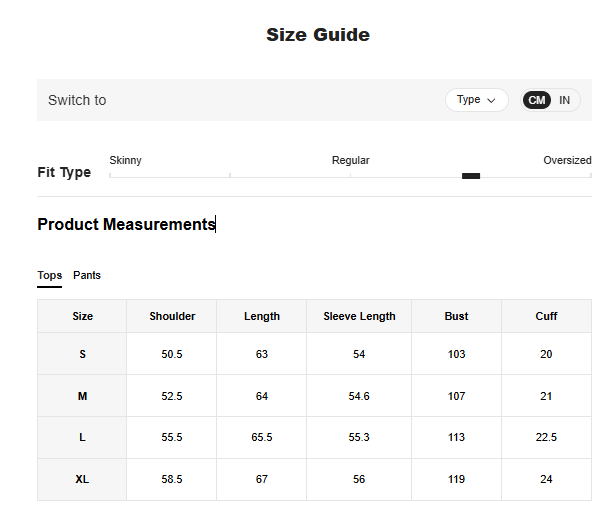
Task: Click the Product Measurements heading
Action: (x=126, y=224)
